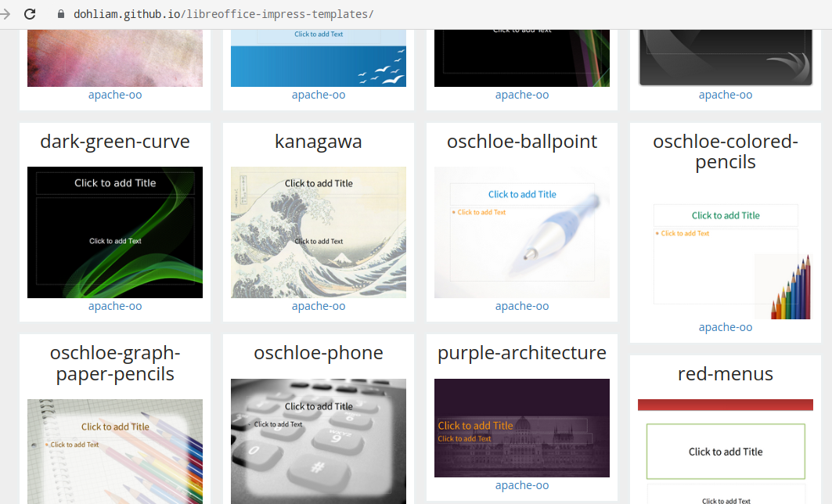Open the kanagawa wave template thumbnail
The height and width of the screenshot is (504, 832).
[319, 232]
